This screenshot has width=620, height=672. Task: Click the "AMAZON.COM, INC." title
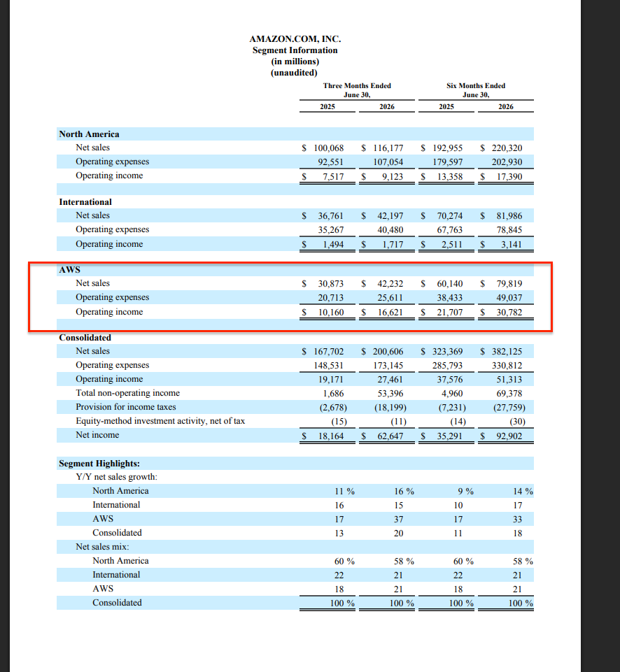point(295,39)
